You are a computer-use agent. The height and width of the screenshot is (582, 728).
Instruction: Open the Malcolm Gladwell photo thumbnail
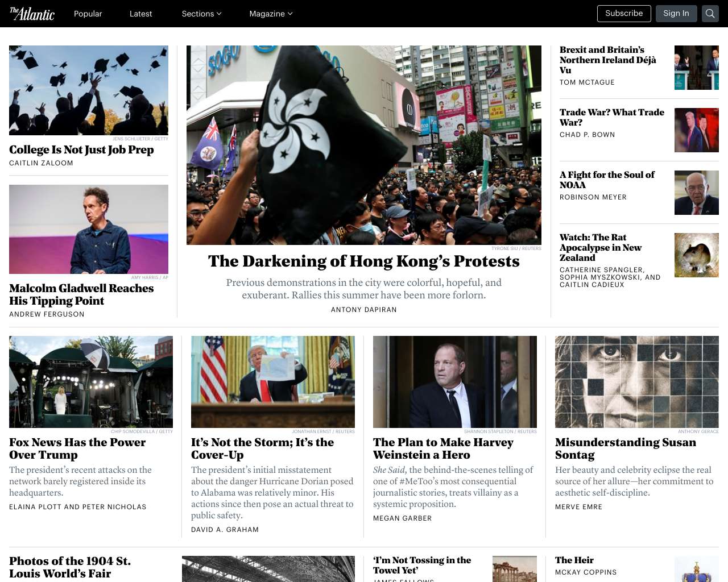(x=89, y=229)
